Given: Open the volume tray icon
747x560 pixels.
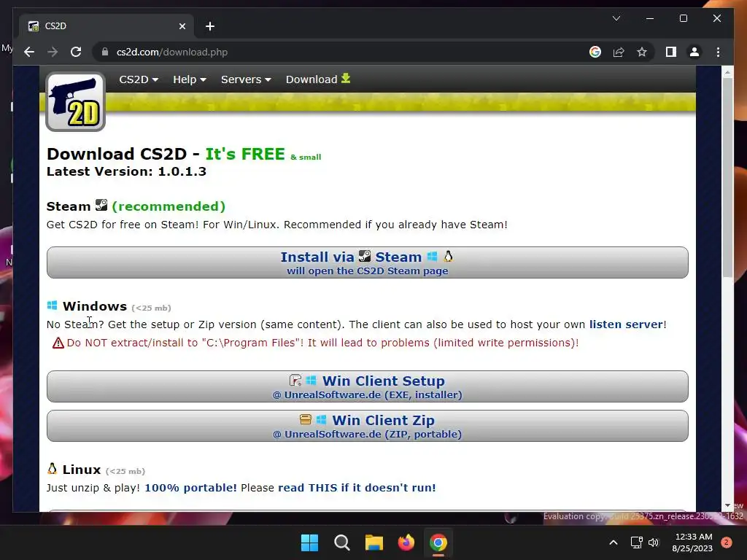Looking at the screenshot, I should tap(654, 542).
